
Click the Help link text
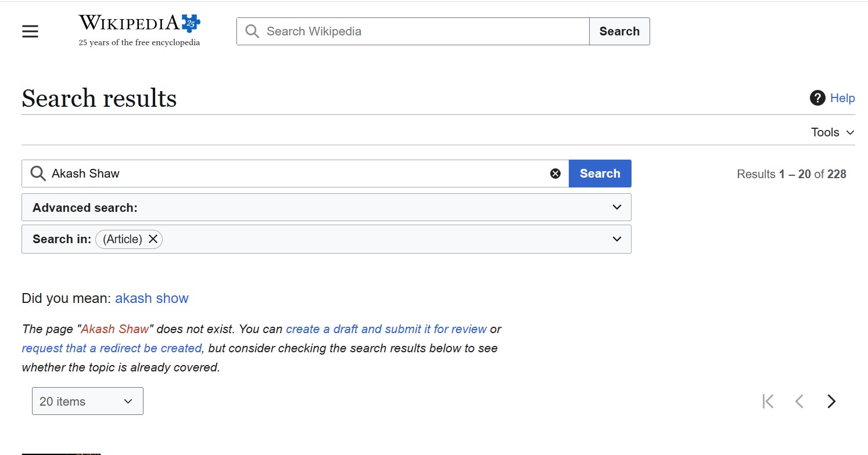(842, 98)
